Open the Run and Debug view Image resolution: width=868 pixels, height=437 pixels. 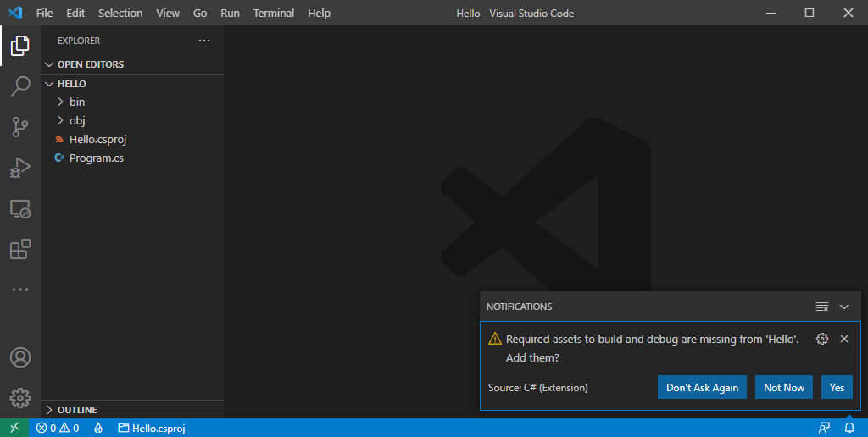click(x=20, y=168)
